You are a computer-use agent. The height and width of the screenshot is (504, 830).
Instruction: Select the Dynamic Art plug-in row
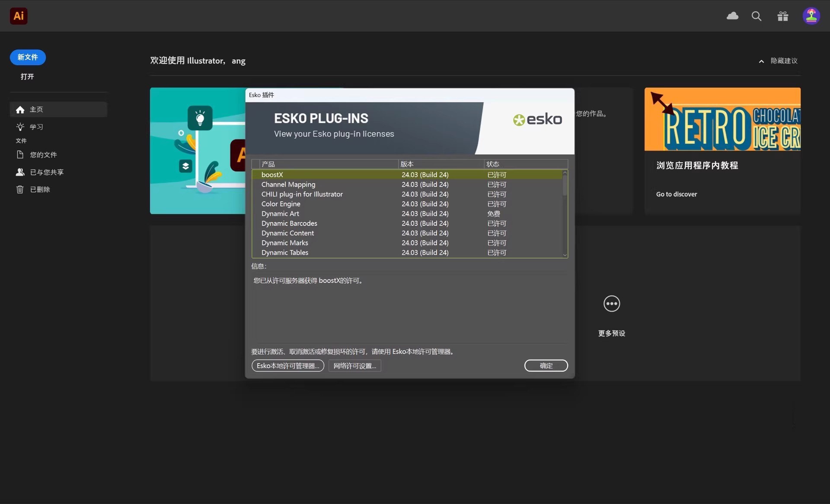pyautogui.click(x=407, y=214)
